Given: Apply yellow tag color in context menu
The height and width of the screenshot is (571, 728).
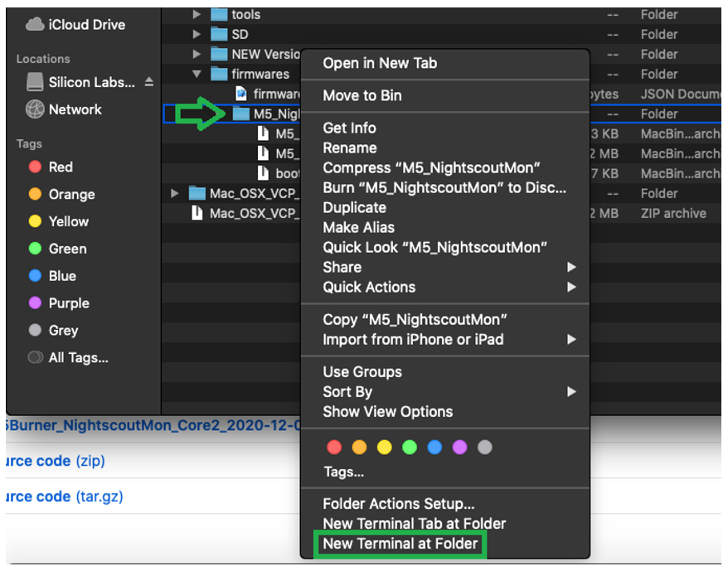Looking at the screenshot, I should click(x=385, y=448).
